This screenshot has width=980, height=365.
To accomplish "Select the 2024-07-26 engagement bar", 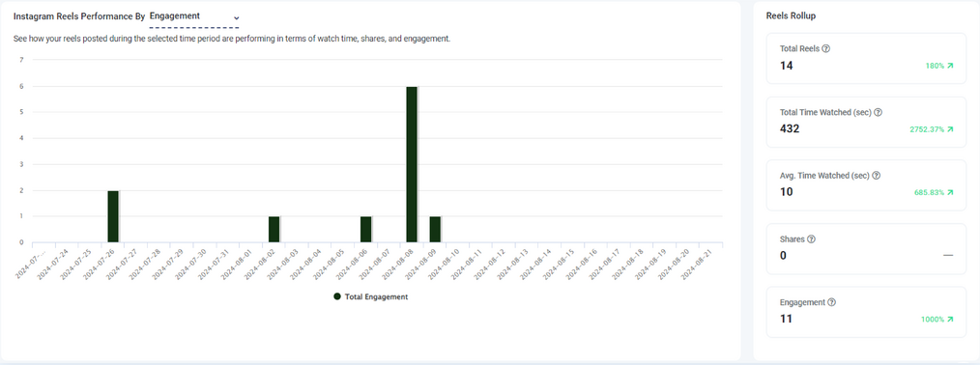I will pyautogui.click(x=112, y=216).
